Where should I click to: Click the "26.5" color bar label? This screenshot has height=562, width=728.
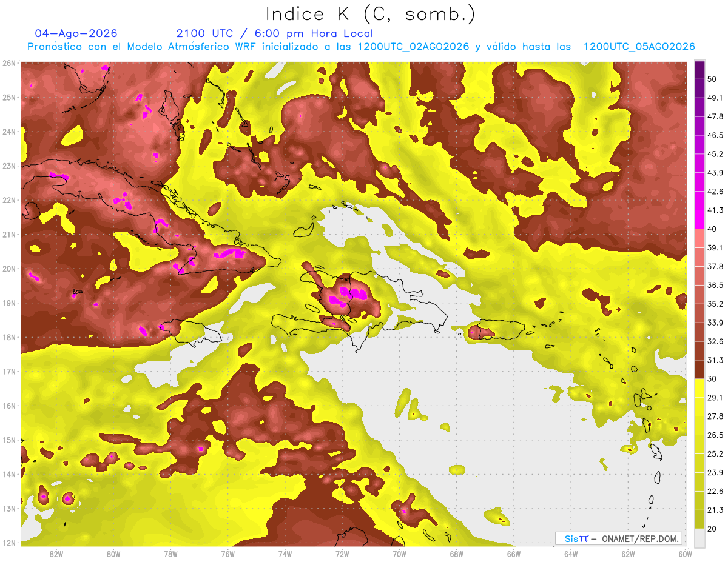[x=715, y=435]
